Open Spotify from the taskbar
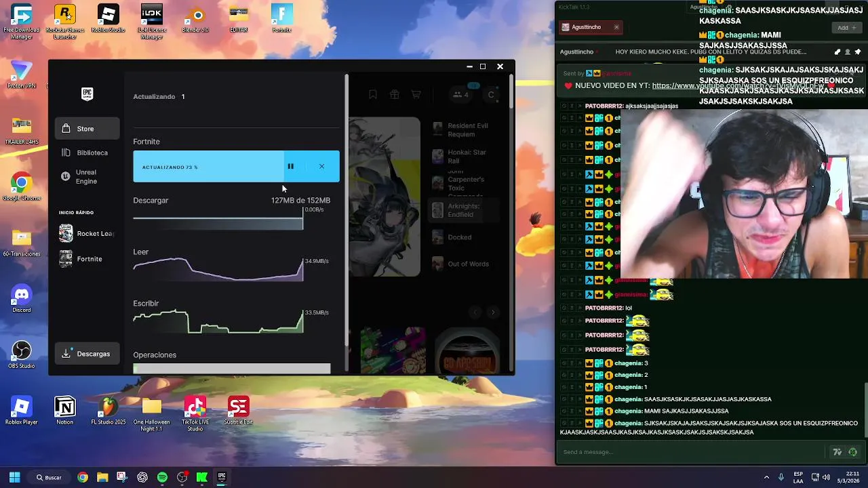The height and width of the screenshot is (488, 868). coord(162,477)
